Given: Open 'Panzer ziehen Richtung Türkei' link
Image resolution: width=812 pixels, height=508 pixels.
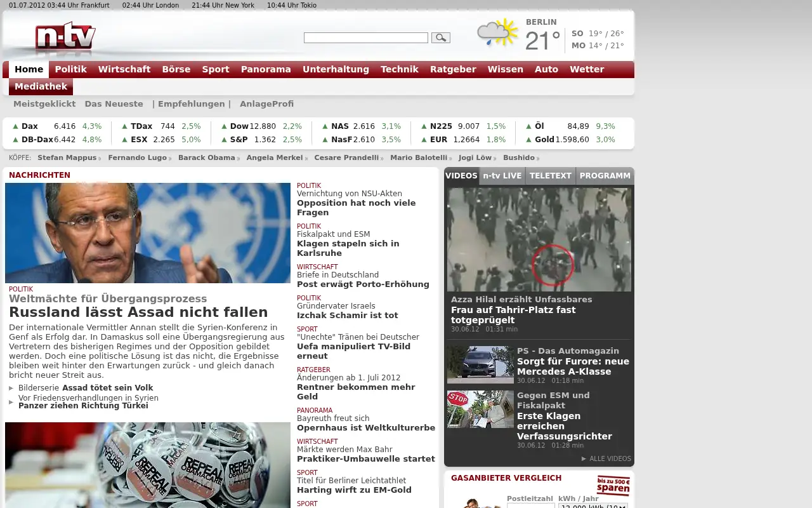Looking at the screenshot, I should [83, 406].
